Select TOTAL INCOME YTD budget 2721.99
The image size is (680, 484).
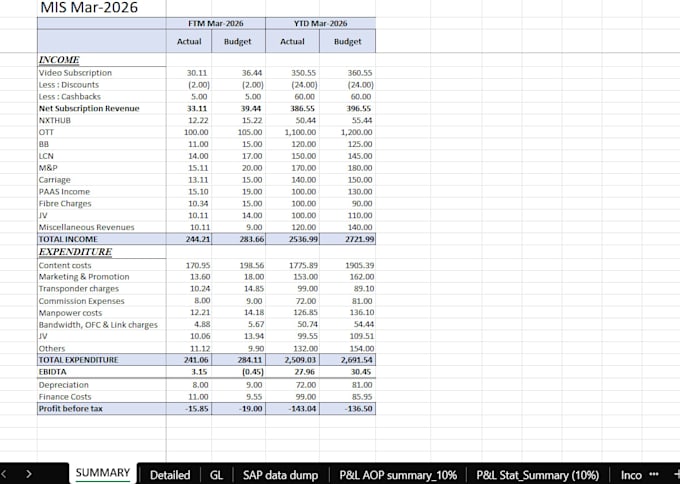point(360,239)
